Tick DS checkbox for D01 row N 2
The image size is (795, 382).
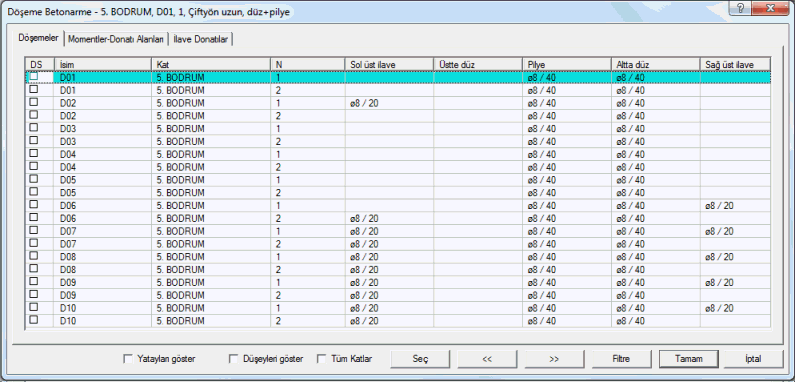33,89
